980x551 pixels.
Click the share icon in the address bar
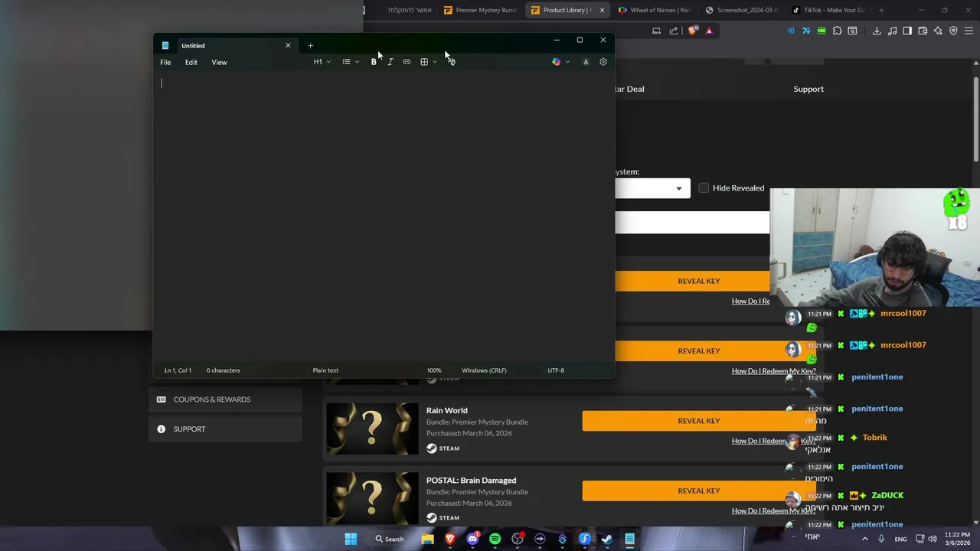click(x=674, y=31)
